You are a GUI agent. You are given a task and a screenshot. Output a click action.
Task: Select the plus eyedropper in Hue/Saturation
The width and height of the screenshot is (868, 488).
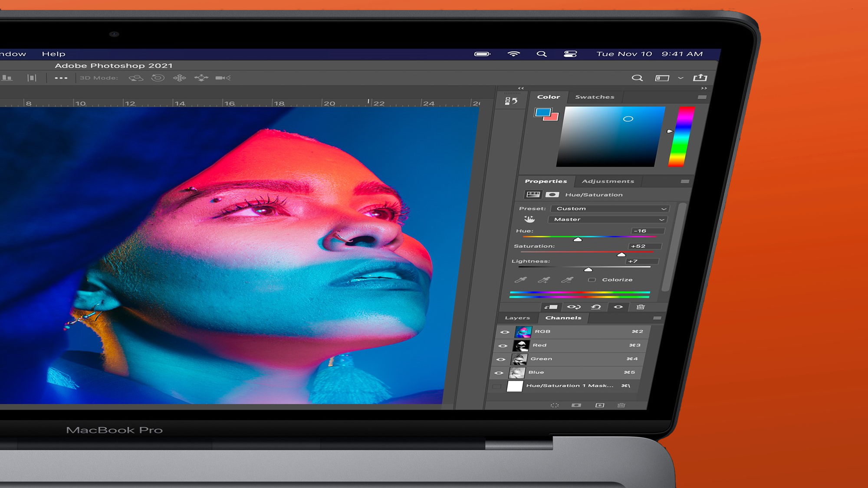click(544, 280)
